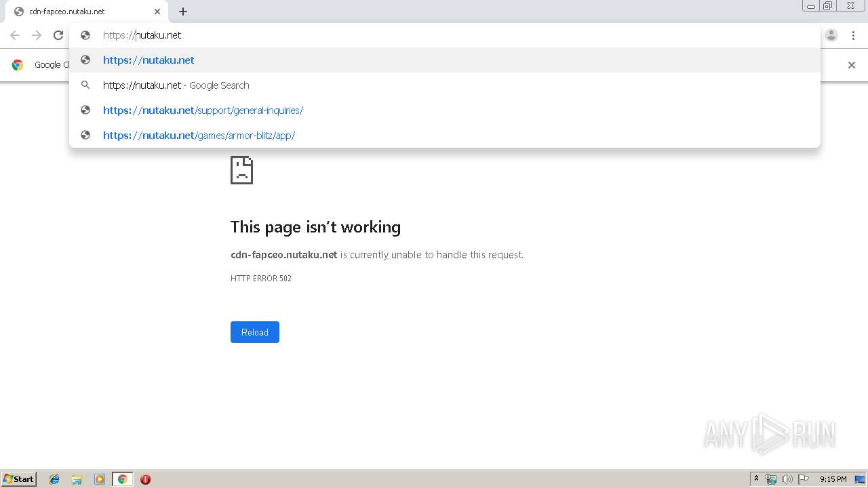The width and height of the screenshot is (868, 488).
Task: Open the Windows Start menu
Action: tap(18, 479)
